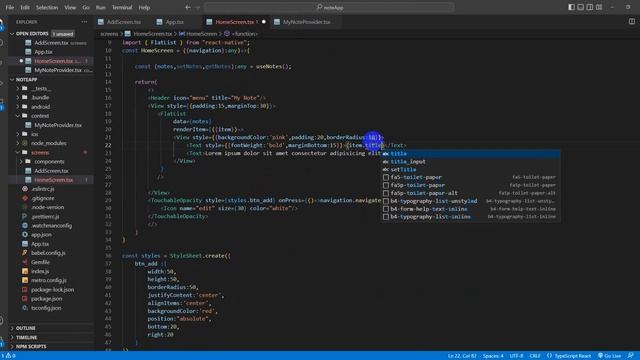Open .gitignore in the file tree
Viewport: 640px width, 360px height.
(42, 198)
